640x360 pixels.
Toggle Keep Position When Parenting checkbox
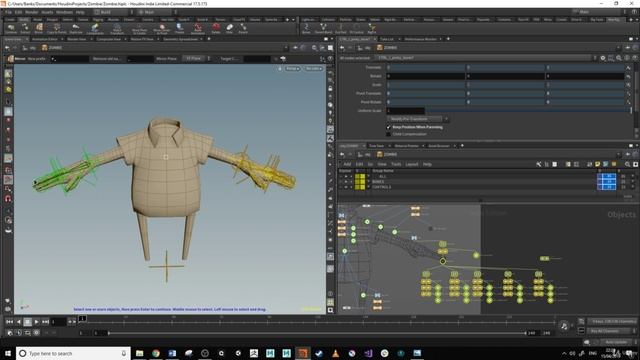389,127
